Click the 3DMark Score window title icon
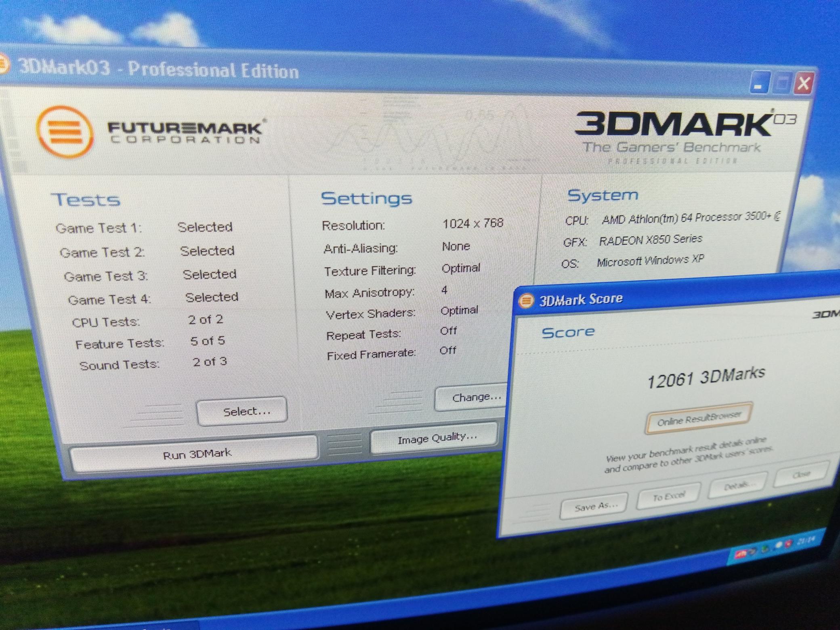Screen dimensions: 840x630 coord(526,301)
